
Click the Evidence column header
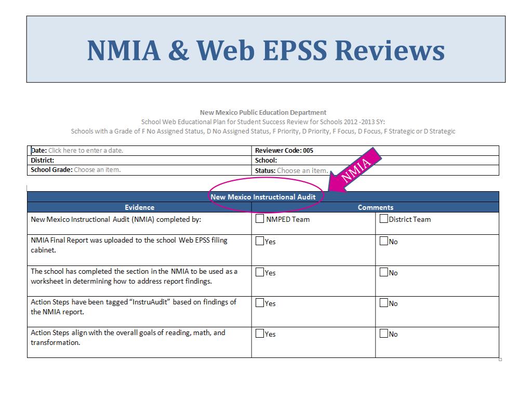click(139, 207)
